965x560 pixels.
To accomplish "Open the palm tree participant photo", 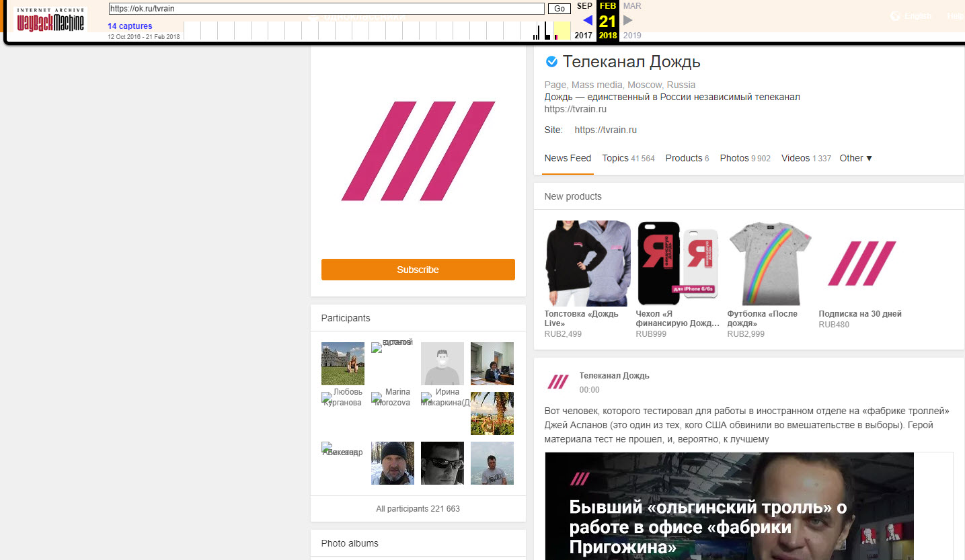I will click(492, 413).
